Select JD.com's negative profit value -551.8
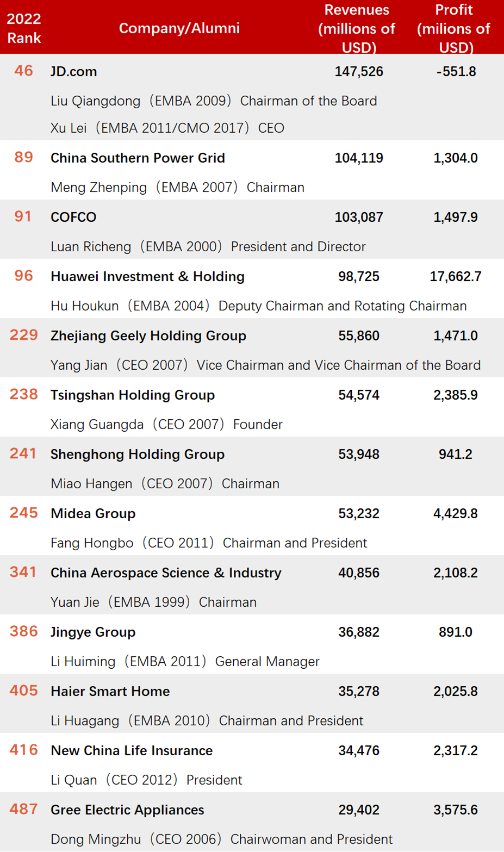The width and height of the screenshot is (504, 852). 456,72
